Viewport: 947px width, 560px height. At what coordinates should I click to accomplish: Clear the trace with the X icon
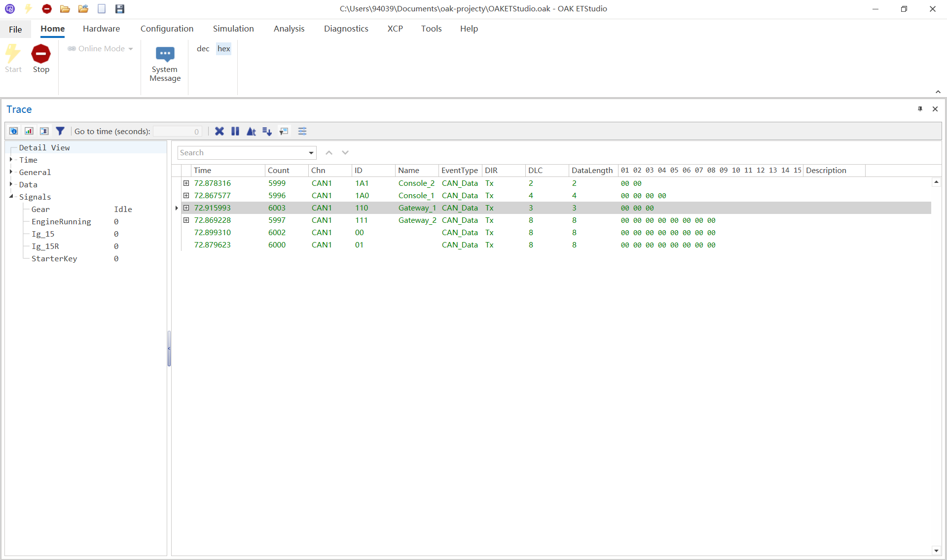tap(219, 131)
